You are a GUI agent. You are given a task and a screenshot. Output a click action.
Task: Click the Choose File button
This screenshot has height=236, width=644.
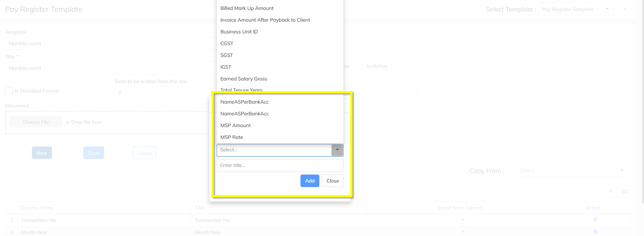36,122
